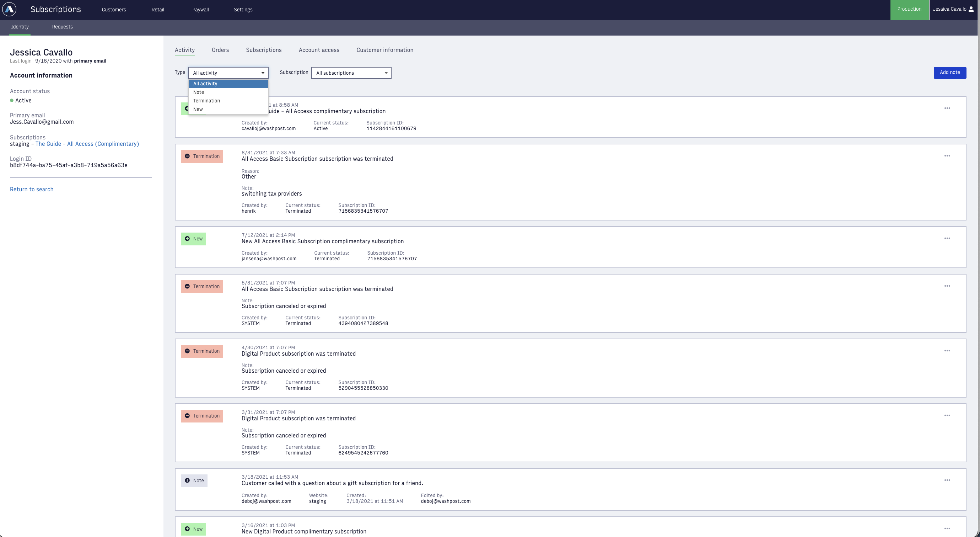The image size is (980, 537).
Task: Open more options for 8:58 AM complimentary subscription entry
Action: click(947, 108)
